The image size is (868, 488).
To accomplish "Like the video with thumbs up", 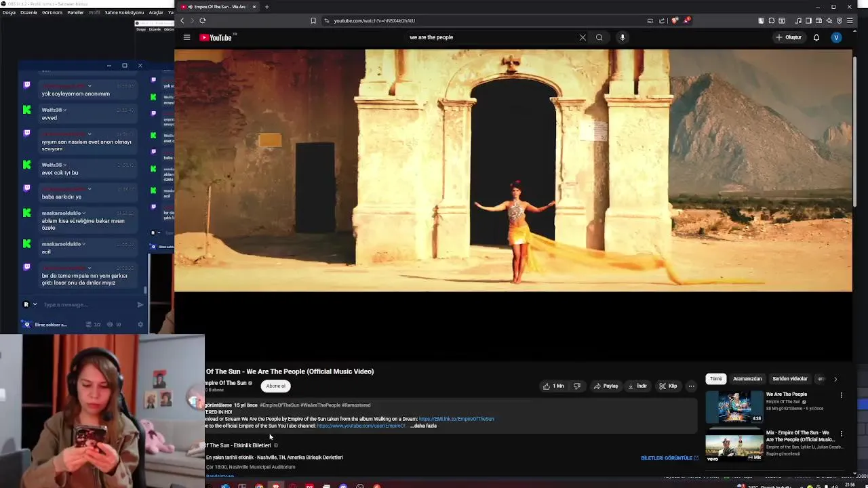I will coord(553,386).
